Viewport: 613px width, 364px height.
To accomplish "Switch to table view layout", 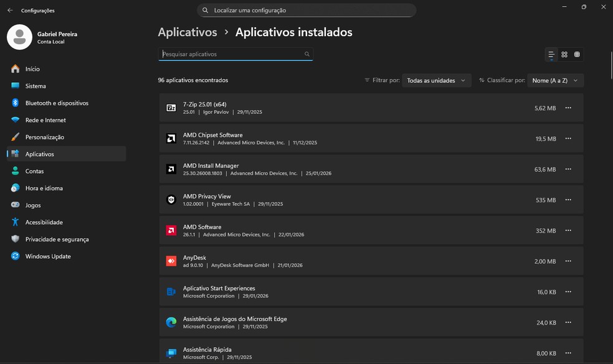I will pyautogui.click(x=577, y=55).
